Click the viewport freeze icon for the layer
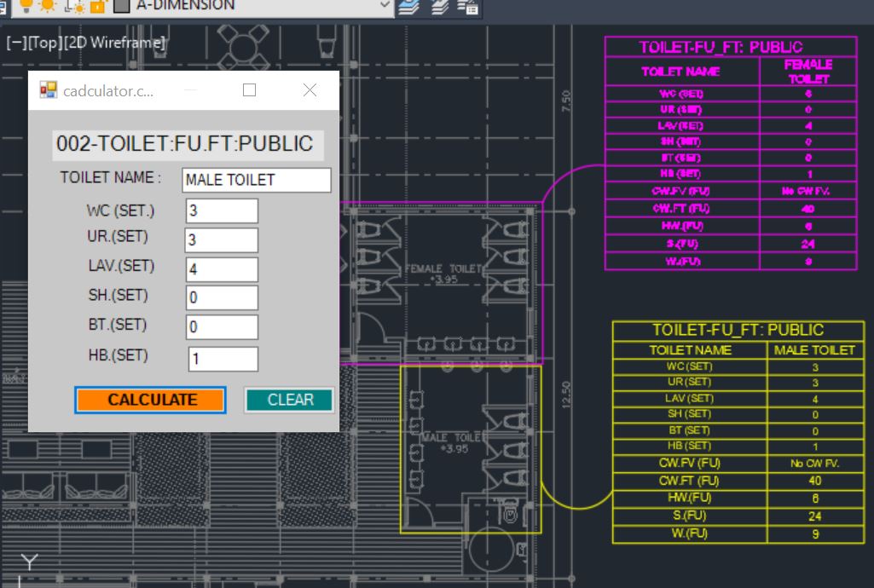 [74, 6]
